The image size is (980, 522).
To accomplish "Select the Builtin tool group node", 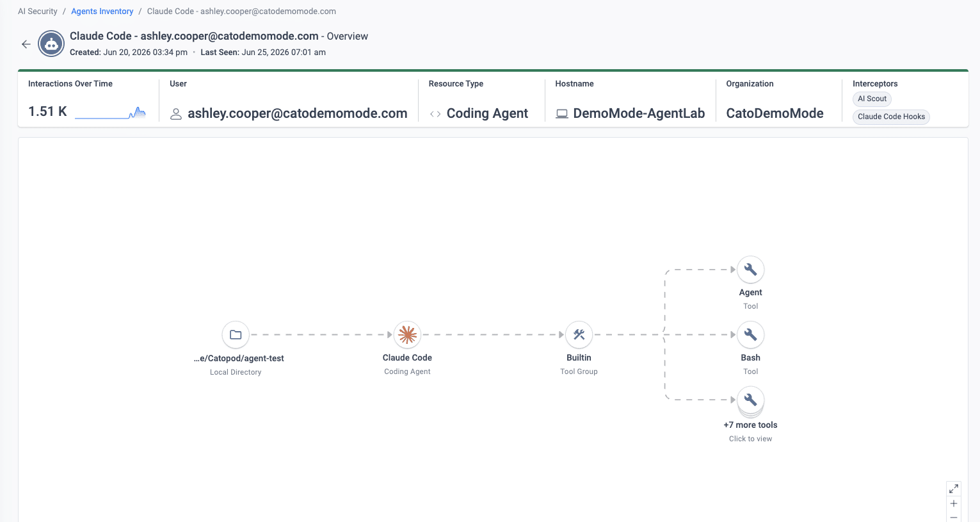I will pyautogui.click(x=579, y=334).
